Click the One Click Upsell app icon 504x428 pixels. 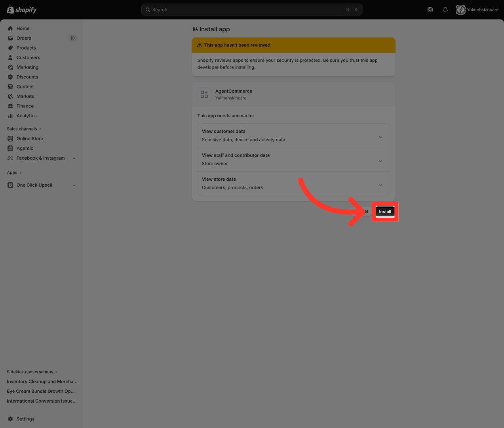tap(10, 185)
